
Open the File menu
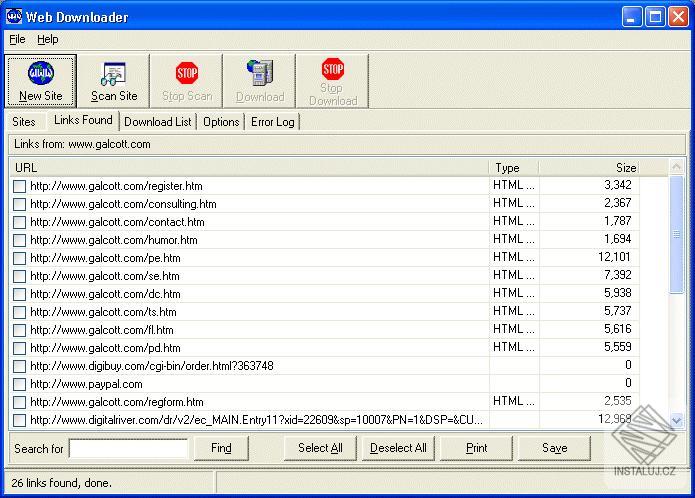coord(17,39)
